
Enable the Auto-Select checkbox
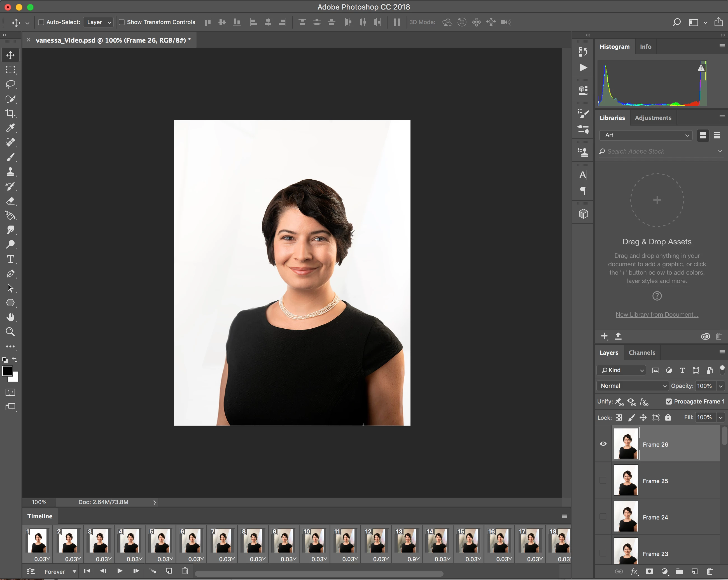[41, 22]
